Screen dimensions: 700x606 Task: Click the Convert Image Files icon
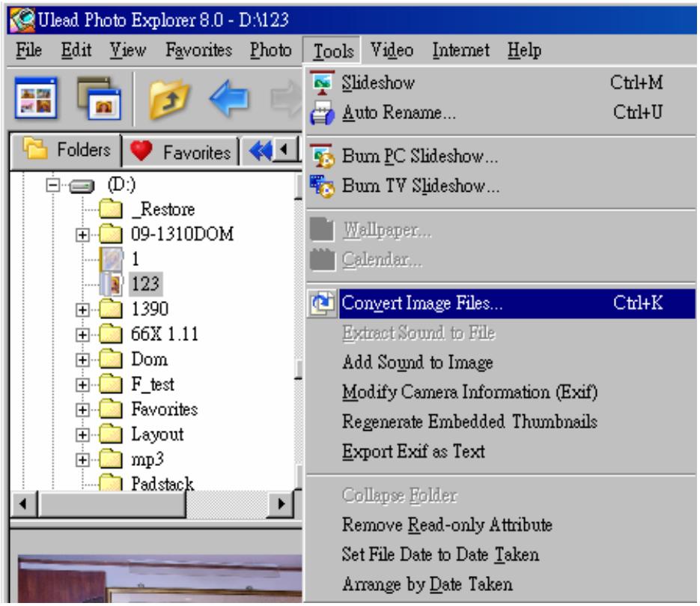pyautogui.click(x=322, y=303)
